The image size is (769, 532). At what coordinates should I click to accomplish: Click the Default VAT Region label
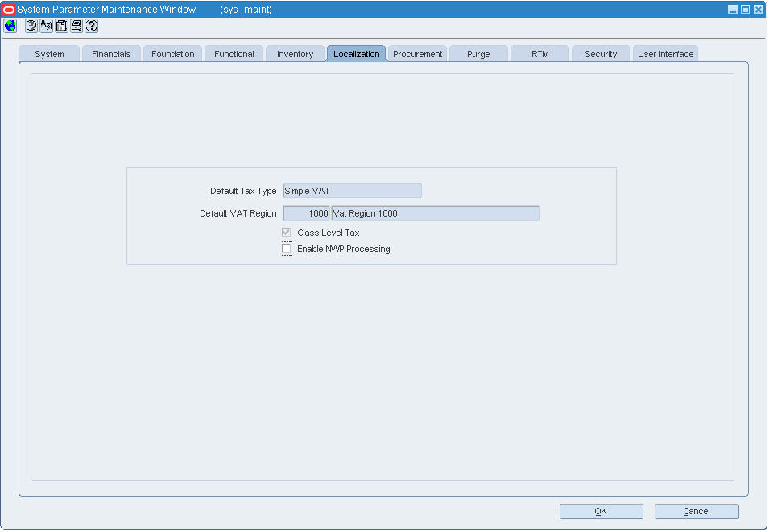(x=238, y=213)
